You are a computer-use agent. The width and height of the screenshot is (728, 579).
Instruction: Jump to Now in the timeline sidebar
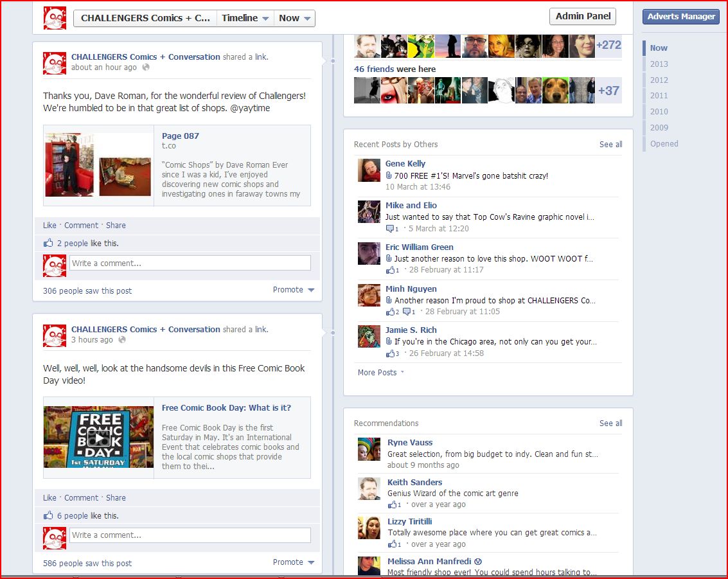659,48
